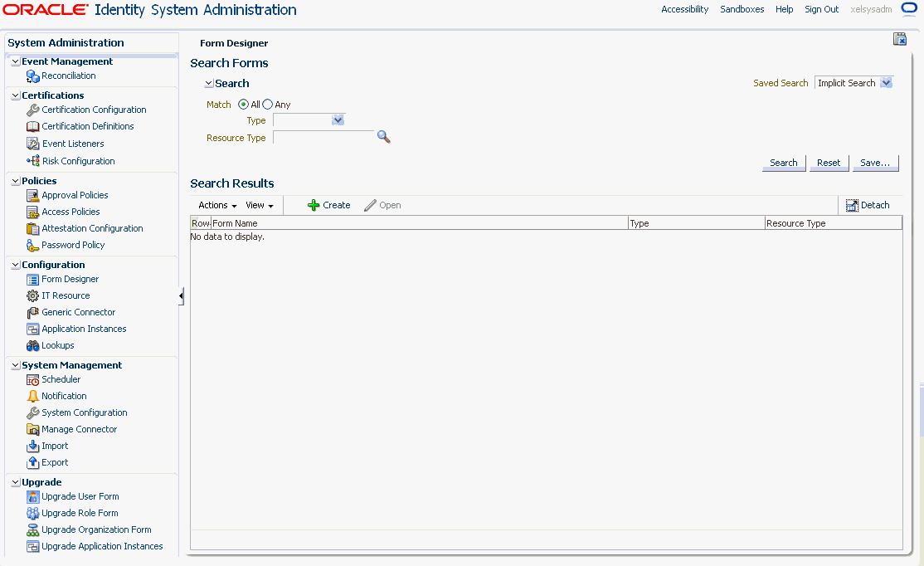This screenshot has width=924, height=566.
Task: Click the Detach button
Action: coord(868,205)
